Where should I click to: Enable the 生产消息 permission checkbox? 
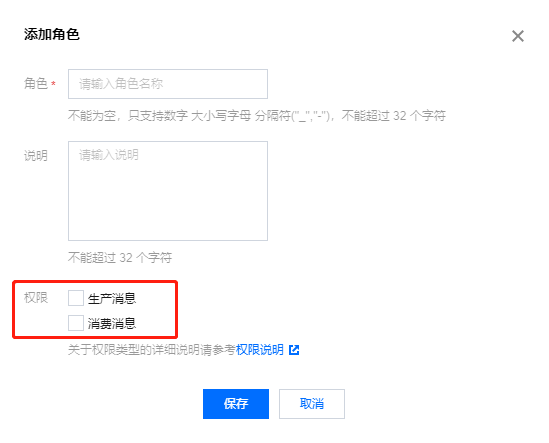click(x=76, y=298)
